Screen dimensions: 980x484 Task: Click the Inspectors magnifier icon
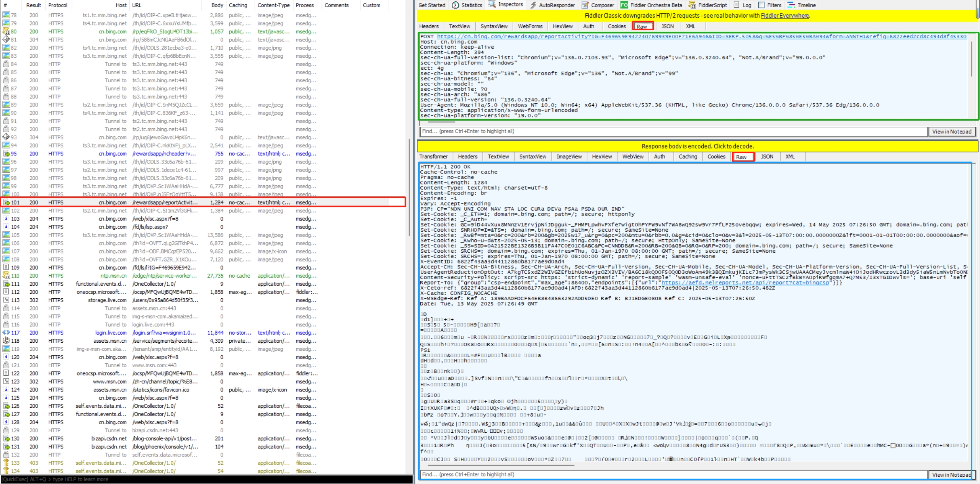[x=492, y=5]
